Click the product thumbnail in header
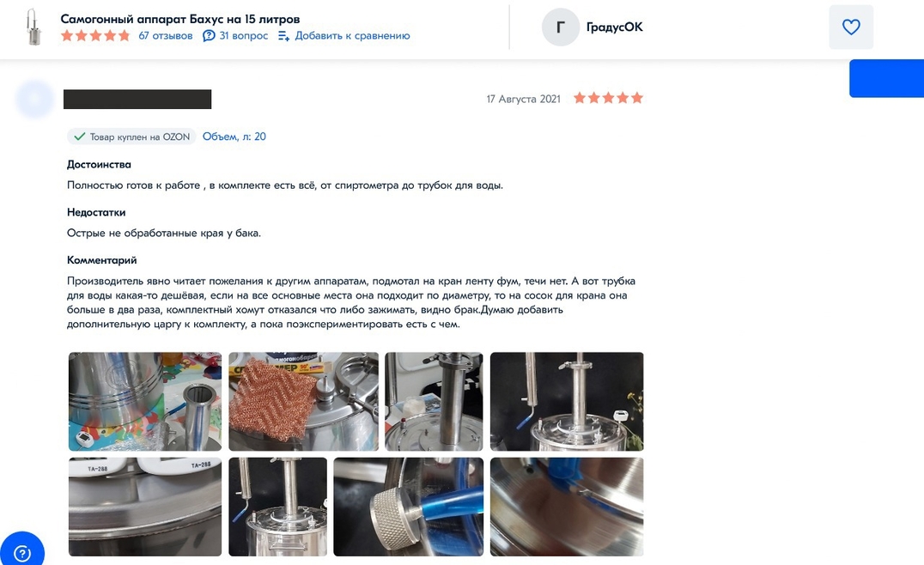The image size is (924, 565). 34,27
